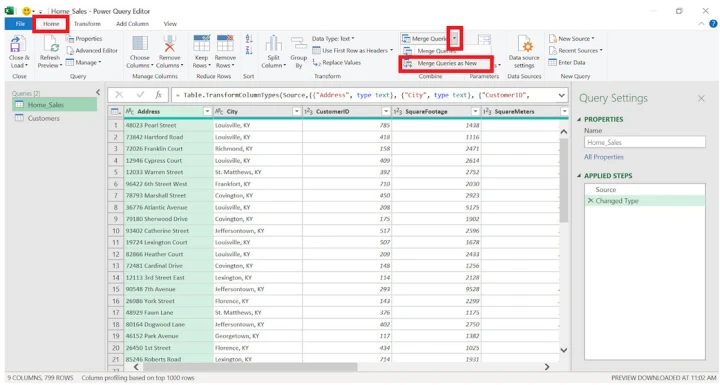720x385 pixels.
Task: Click the Refresh Preview icon
Action: (x=50, y=45)
